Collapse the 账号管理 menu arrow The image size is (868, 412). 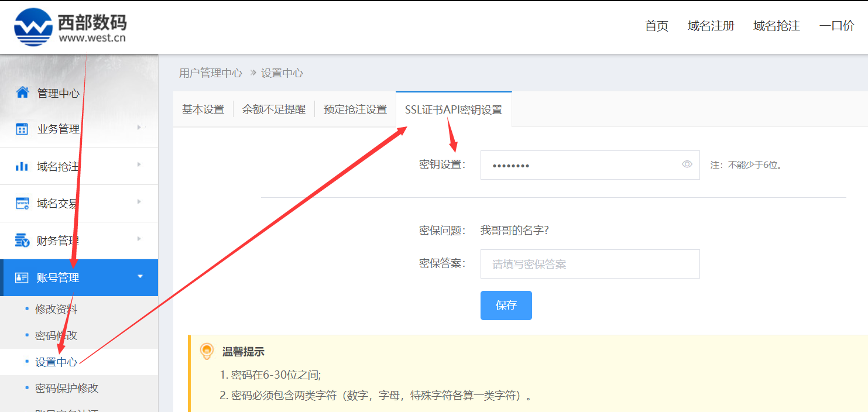tap(140, 276)
